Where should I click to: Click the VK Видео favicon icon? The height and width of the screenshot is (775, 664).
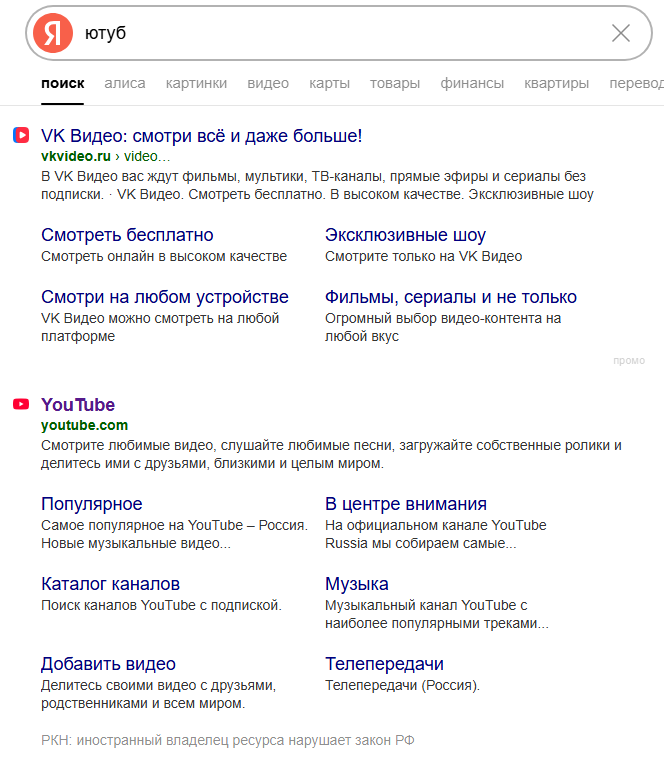pos(21,135)
